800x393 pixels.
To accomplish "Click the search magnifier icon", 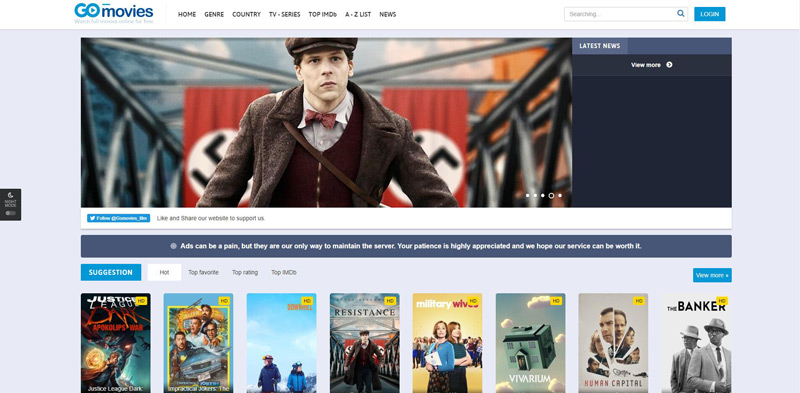I will [681, 14].
